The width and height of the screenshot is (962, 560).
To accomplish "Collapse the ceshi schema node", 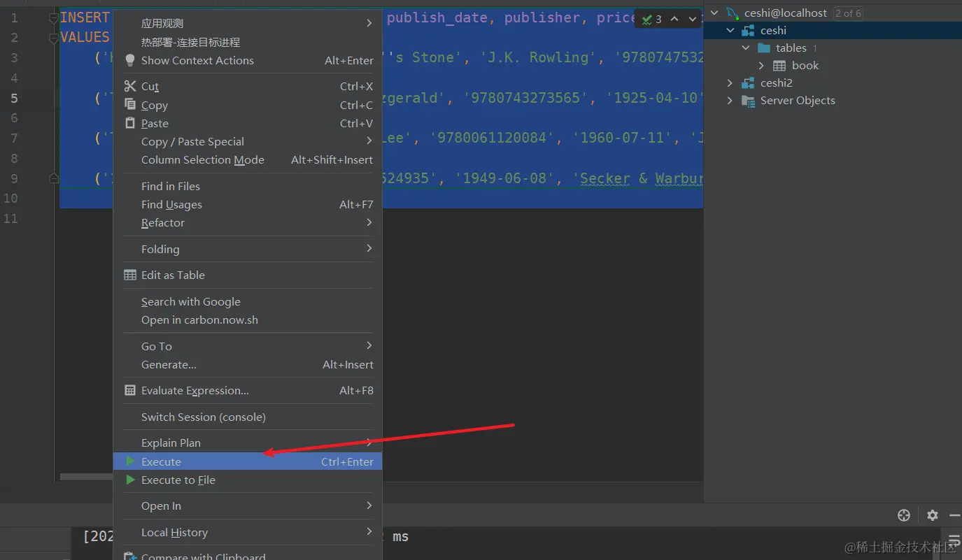I will pos(730,31).
